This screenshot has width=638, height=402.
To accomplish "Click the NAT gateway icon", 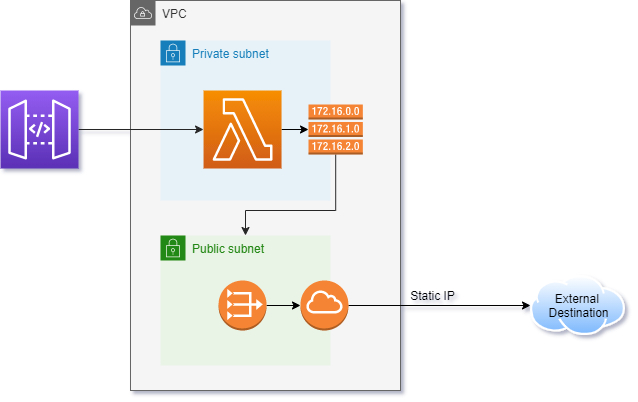I will 241,304.
